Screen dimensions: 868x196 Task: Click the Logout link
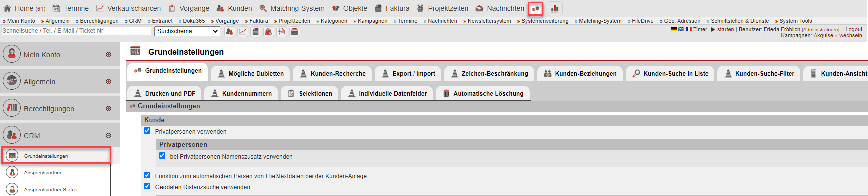point(854,30)
